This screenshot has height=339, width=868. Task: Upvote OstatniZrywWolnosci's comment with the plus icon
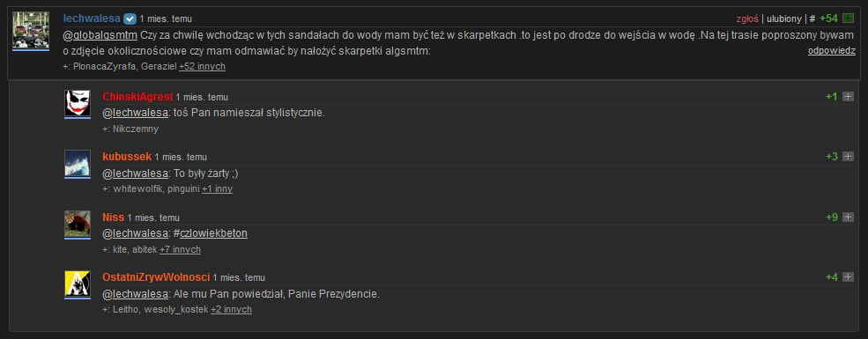[x=848, y=277]
